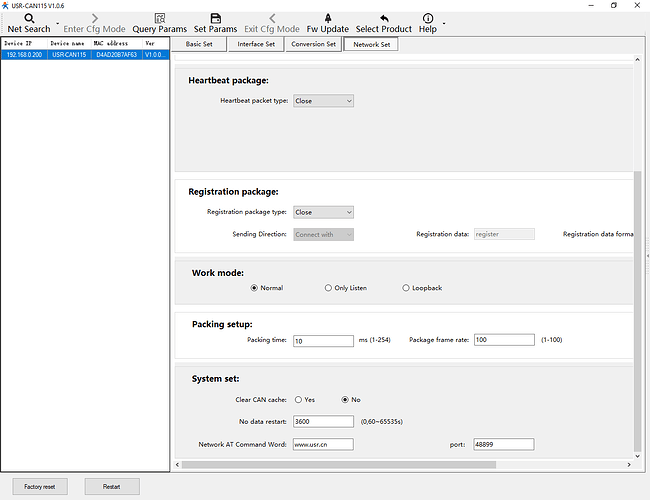Open the Help info icon
The image size is (650, 500).
click(x=428, y=18)
